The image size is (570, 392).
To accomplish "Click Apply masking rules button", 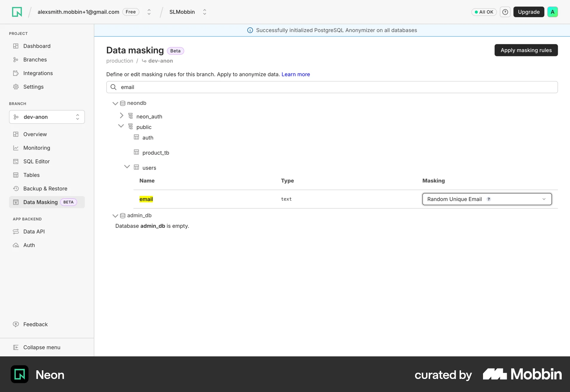I will (x=526, y=50).
